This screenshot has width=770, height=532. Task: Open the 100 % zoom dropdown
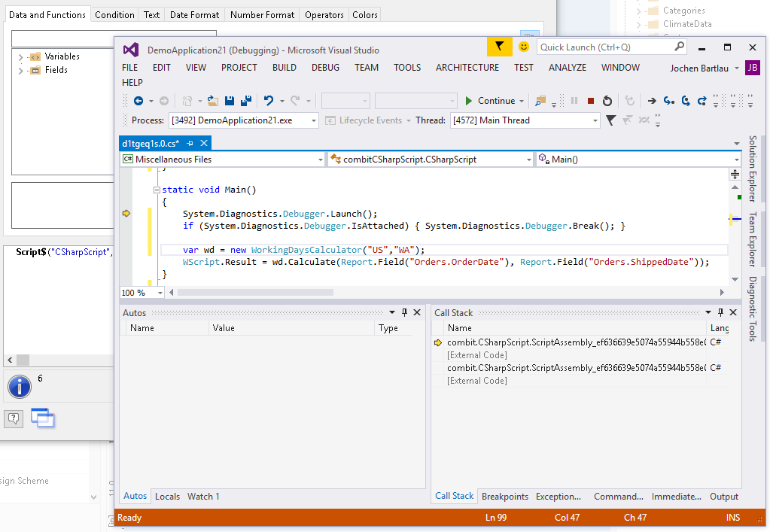[x=160, y=293]
